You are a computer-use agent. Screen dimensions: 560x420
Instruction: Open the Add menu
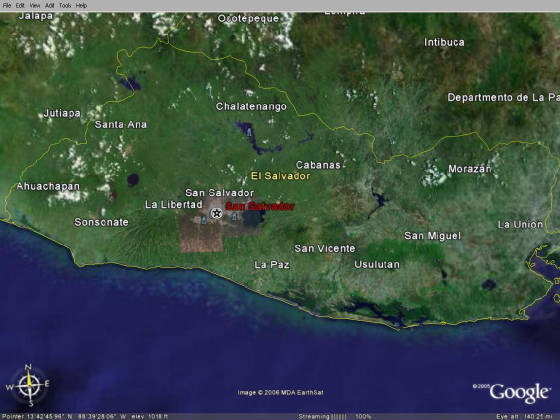[x=49, y=5]
